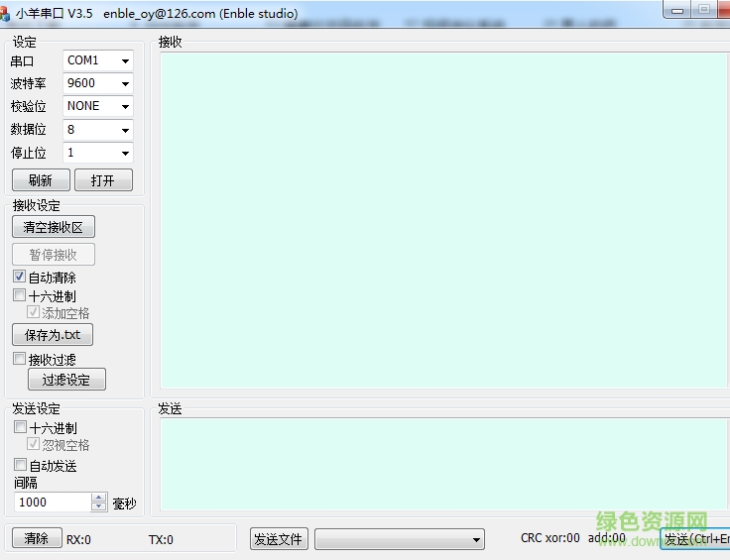Viewport: 730px width, 560px height.
Task: Click inside the 发送 text area
Action: click(443, 464)
